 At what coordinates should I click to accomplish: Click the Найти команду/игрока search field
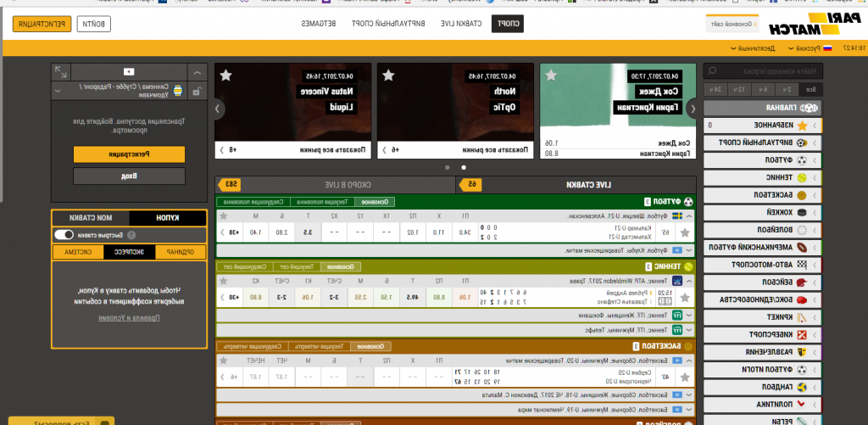[x=763, y=71]
